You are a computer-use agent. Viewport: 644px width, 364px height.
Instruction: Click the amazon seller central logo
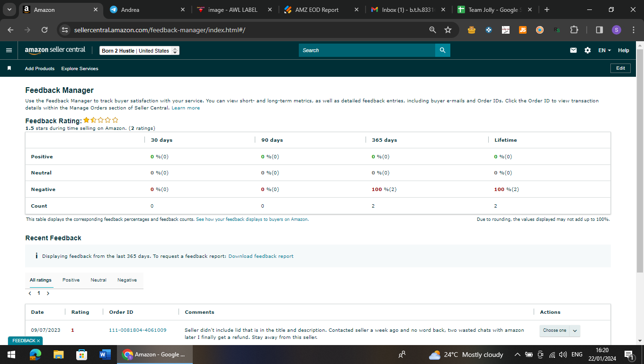point(55,50)
